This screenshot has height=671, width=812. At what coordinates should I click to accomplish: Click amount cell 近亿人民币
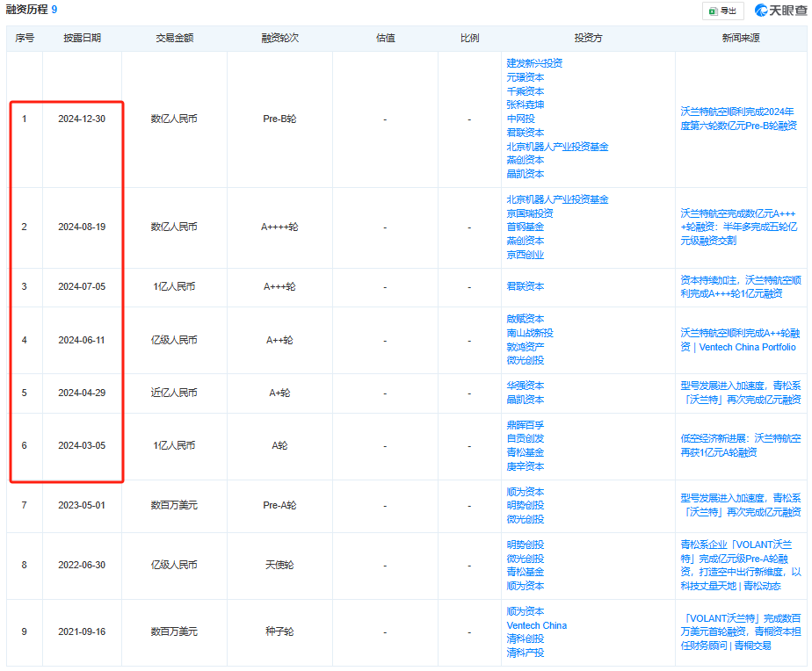click(174, 393)
